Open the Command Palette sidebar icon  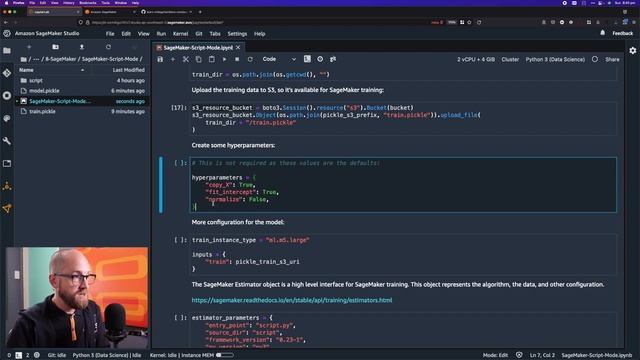pyautogui.click(x=7, y=118)
